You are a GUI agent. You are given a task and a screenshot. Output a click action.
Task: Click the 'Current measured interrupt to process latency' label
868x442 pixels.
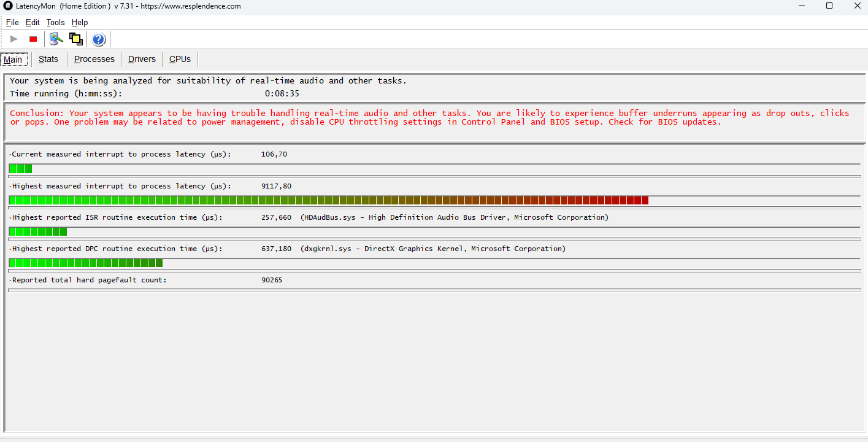coord(121,154)
